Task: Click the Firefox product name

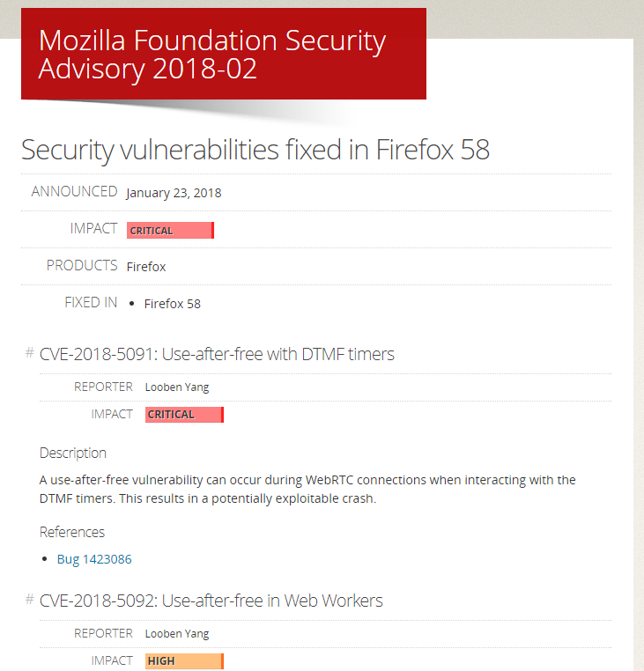Action: tap(146, 267)
